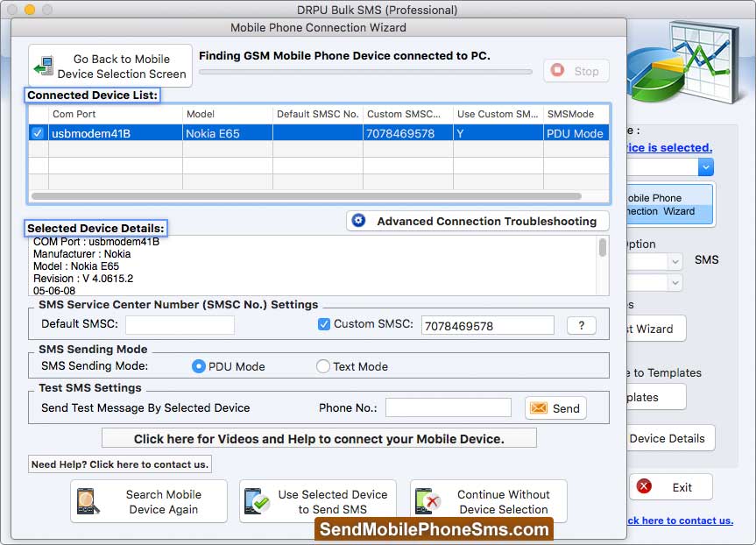Click Mobile Phone Connection Wizard button behind
This screenshot has width=756, height=545.
[670, 204]
